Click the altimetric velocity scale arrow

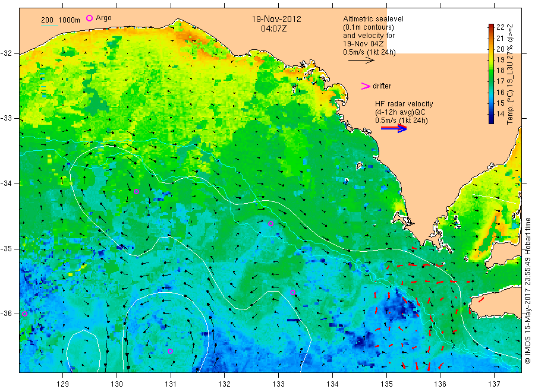(361, 61)
